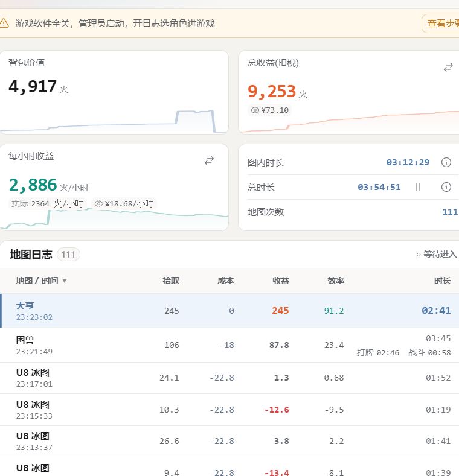Select U8 冰图 row at 23:13:37
Image resolution: width=459 pixels, height=476 pixels.
[230, 442]
